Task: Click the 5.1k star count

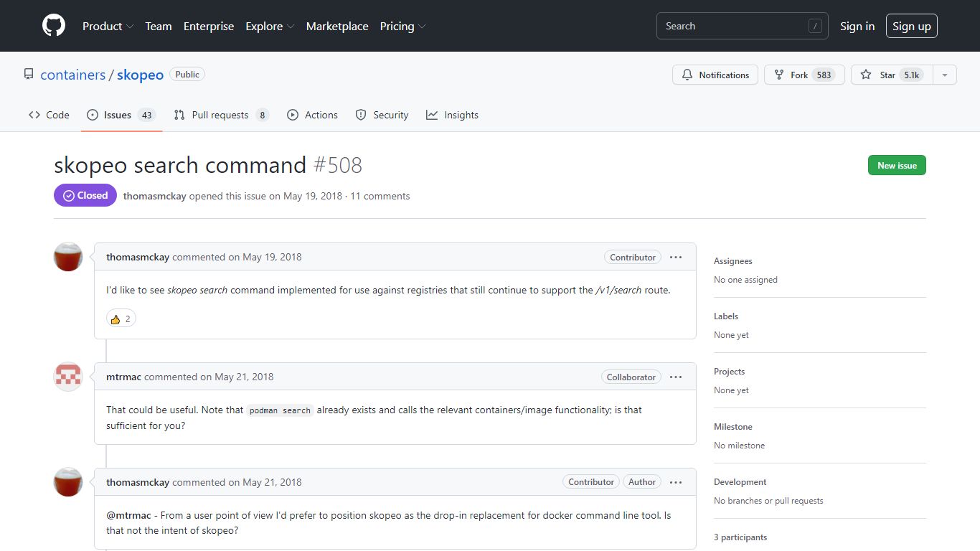Action: (x=911, y=75)
